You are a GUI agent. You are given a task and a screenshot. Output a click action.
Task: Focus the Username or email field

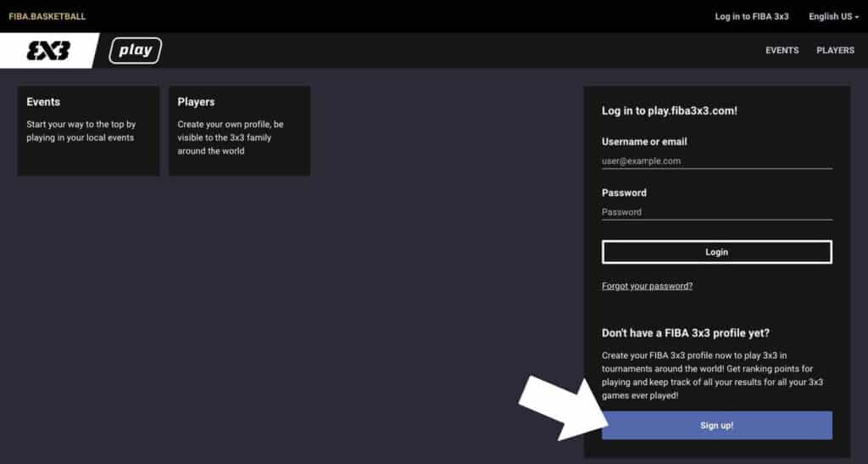coord(717,161)
